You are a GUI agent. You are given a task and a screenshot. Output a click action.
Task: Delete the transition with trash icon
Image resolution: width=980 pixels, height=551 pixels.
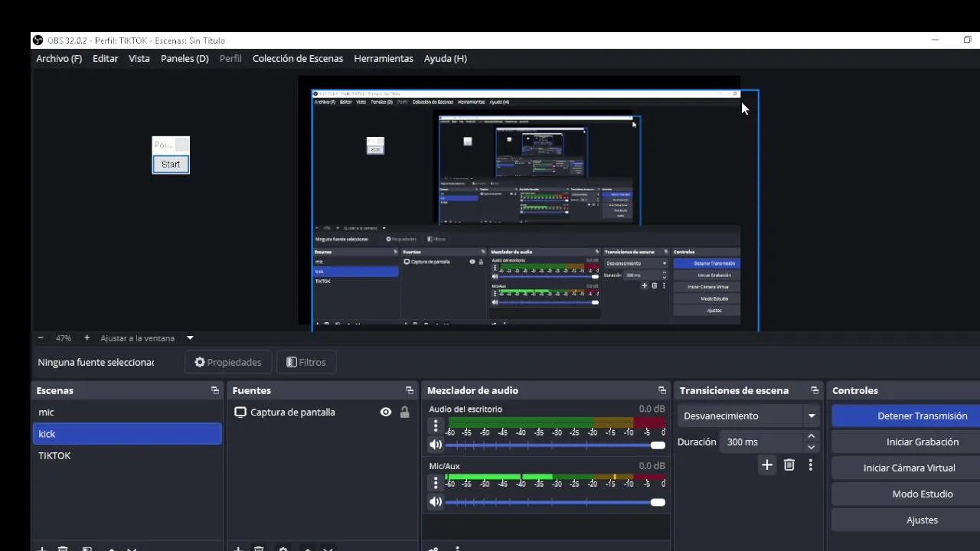click(789, 465)
